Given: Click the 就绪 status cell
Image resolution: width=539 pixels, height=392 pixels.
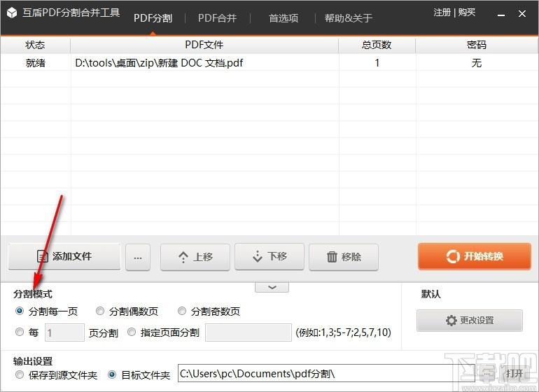Looking at the screenshot, I should pyautogui.click(x=36, y=63).
